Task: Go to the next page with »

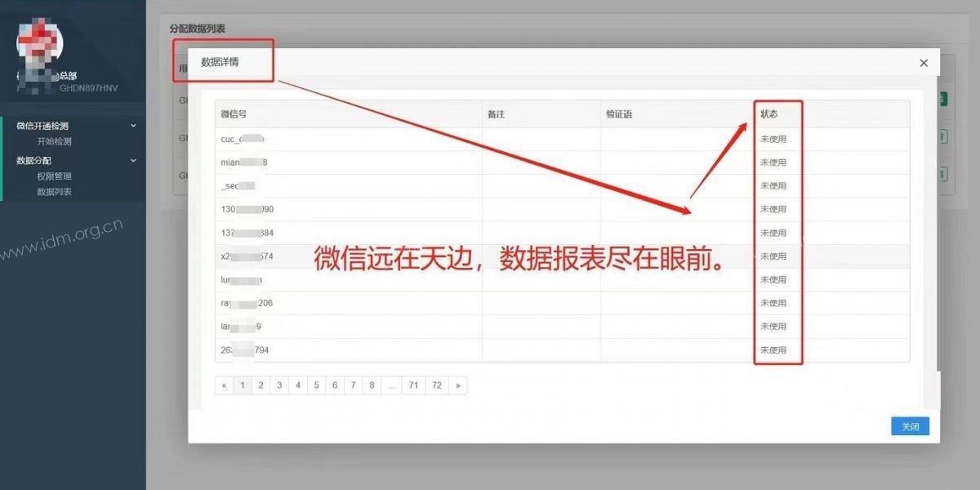Action: (x=458, y=385)
